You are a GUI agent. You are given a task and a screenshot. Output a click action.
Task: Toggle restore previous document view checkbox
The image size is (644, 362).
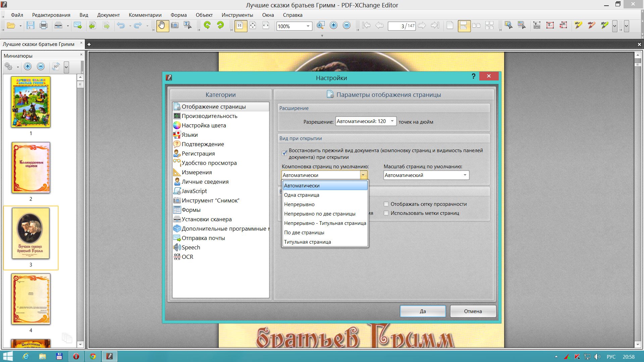coord(284,153)
